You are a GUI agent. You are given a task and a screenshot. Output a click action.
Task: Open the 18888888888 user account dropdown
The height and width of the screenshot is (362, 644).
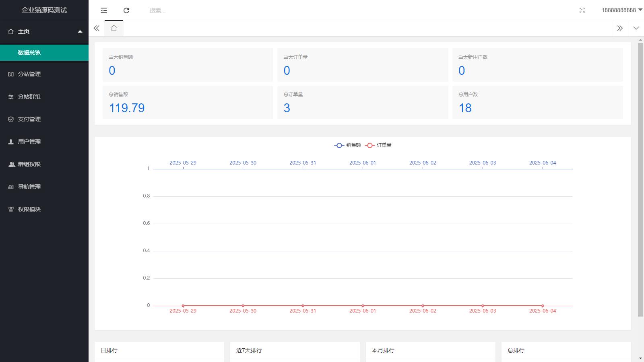(621, 10)
